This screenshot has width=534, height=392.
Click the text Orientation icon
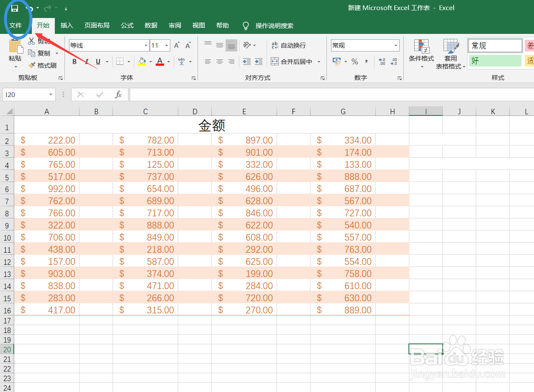pos(247,45)
